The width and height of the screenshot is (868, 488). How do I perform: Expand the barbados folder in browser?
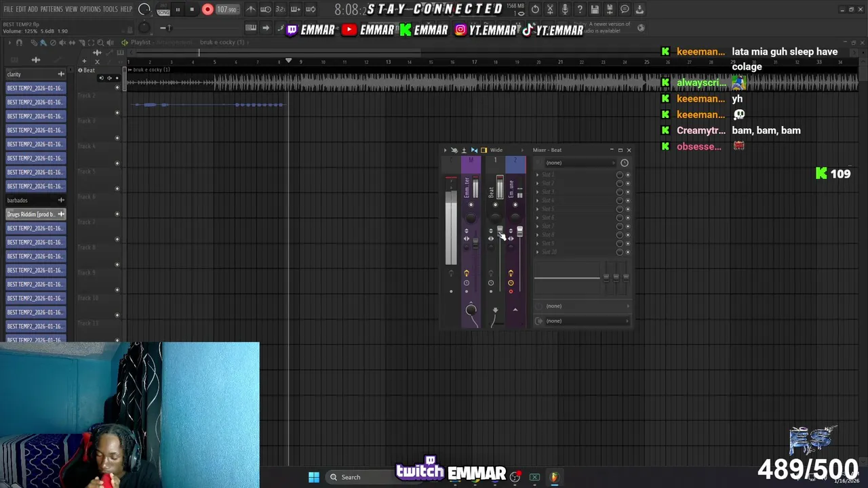click(36, 200)
